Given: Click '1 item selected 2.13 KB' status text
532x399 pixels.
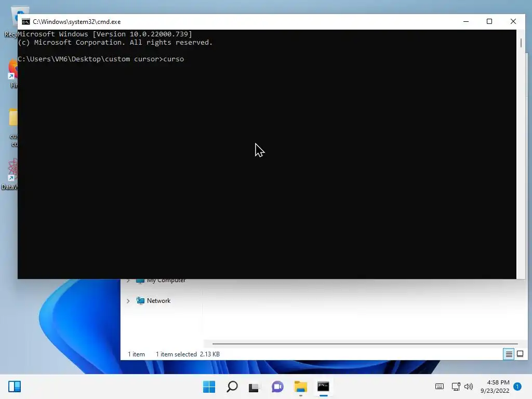Looking at the screenshot, I should [x=188, y=354].
